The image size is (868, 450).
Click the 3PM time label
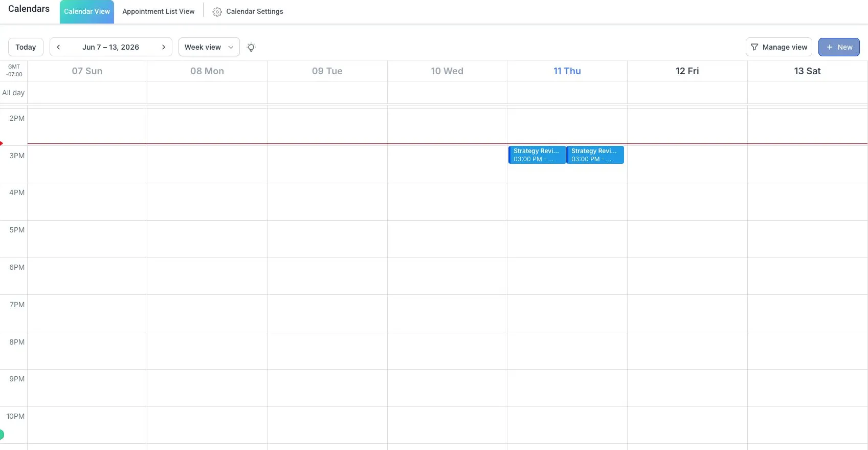pos(17,156)
